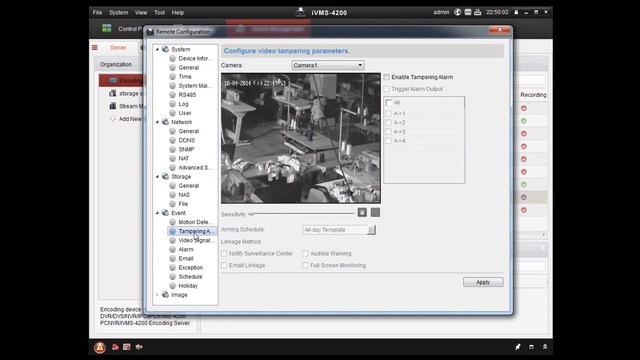Click the camera preview image
The image size is (640, 360).
click(301, 138)
